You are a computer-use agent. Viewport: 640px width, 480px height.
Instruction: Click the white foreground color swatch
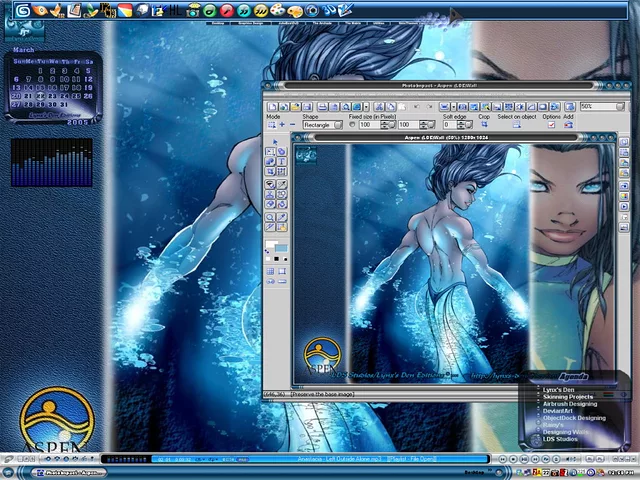pos(271,244)
